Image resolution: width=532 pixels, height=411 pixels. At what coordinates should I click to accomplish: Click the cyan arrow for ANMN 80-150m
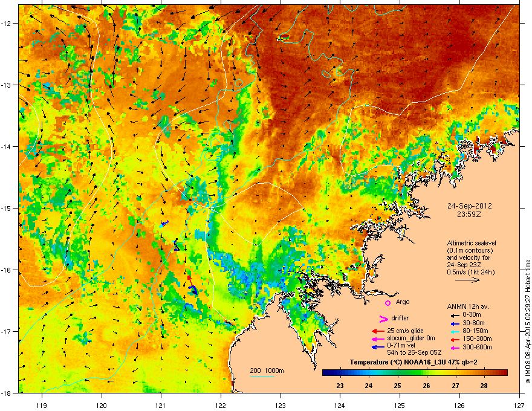click(455, 331)
